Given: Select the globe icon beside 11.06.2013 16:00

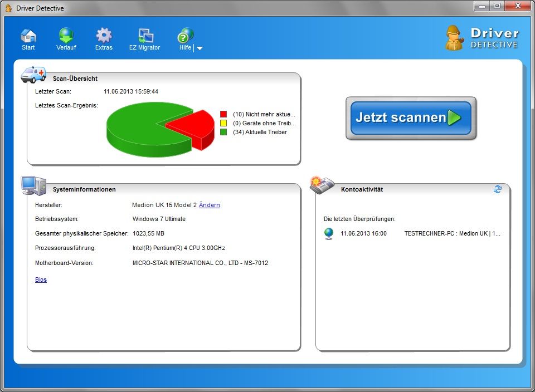Looking at the screenshot, I should pyautogui.click(x=329, y=233).
